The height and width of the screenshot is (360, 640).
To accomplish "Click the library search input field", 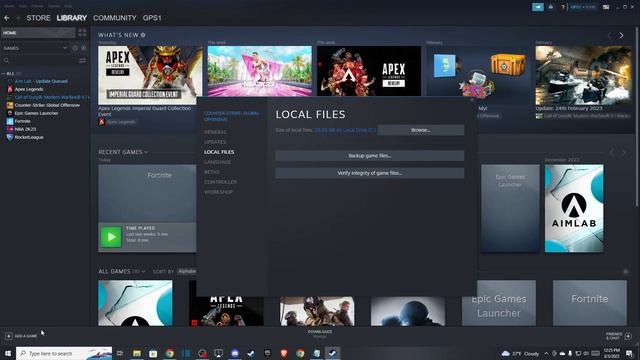I will (43, 60).
